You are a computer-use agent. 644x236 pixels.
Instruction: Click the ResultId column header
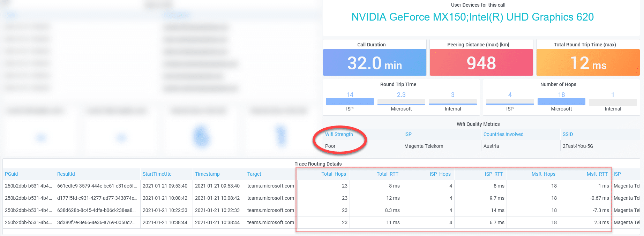[x=66, y=174]
